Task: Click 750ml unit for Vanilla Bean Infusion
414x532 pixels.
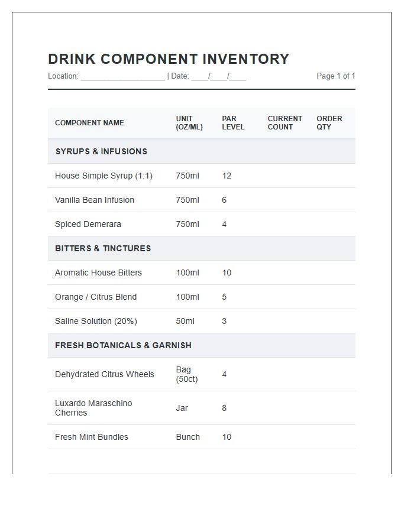Action: pos(187,200)
